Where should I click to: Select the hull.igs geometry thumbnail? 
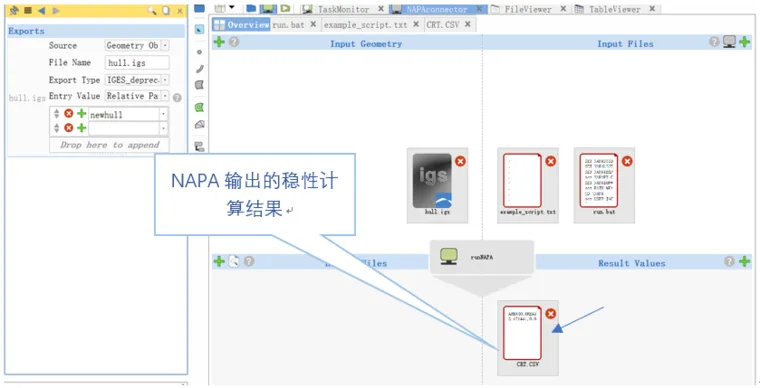pos(437,186)
